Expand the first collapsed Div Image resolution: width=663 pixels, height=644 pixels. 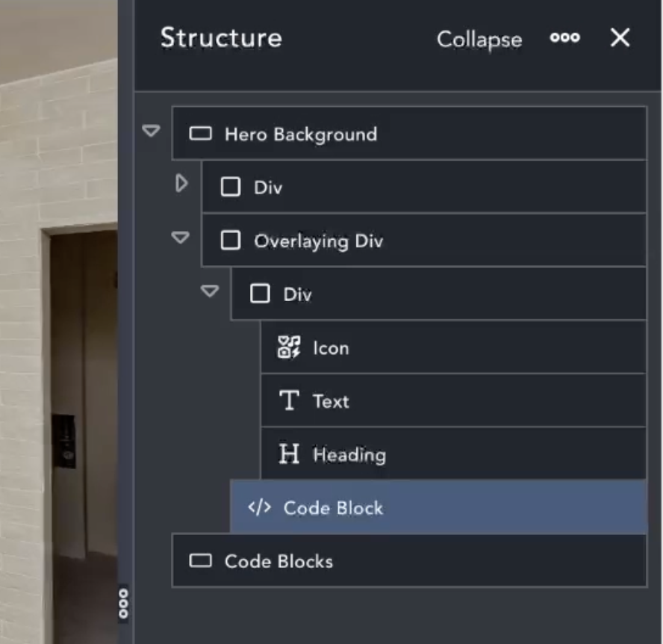(x=181, y=184)
